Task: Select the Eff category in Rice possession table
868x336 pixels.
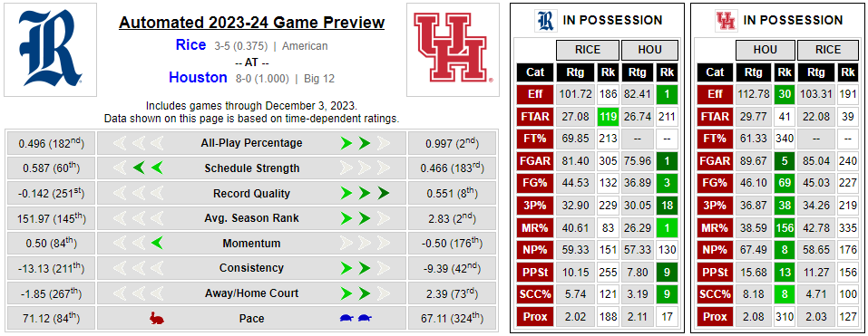Action: pyautogui.click(x=535, y=94)
